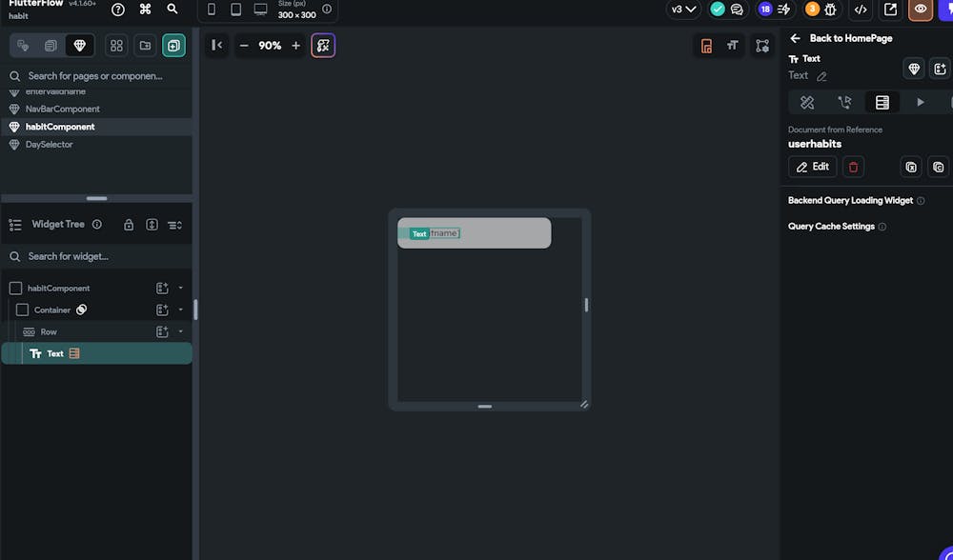Switch canvas to phone device view
This screenshot has height=560, width=953.
(212, 10)
